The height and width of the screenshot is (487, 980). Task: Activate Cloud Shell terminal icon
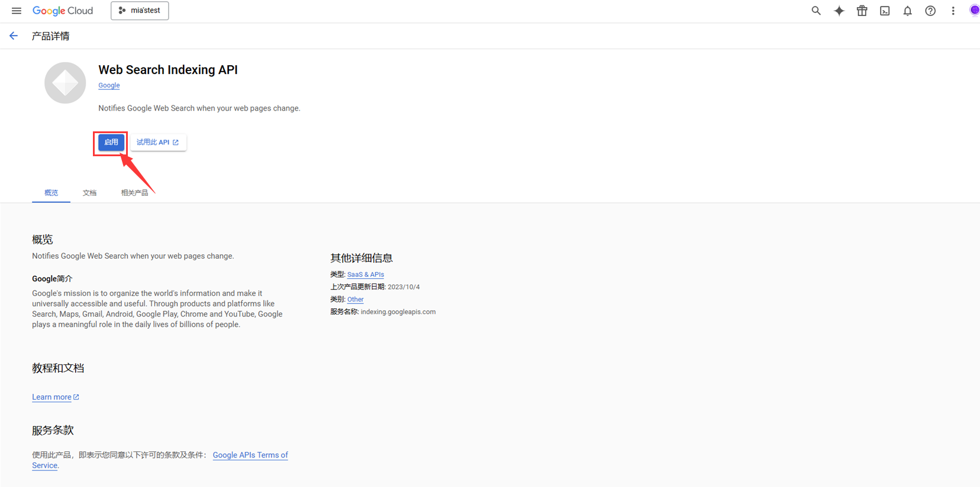pos(885,11)
